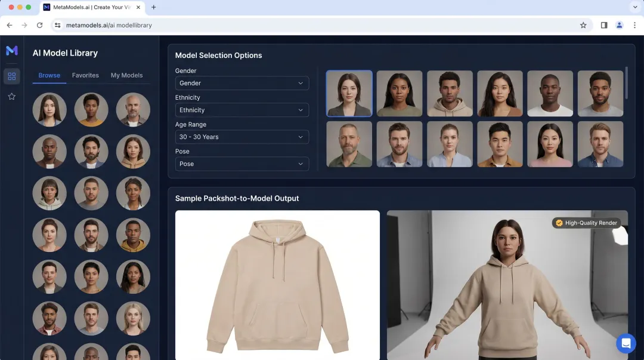Bookmark this page with the star icon
Screen dimensions: 644x360
tap(583, 25)
